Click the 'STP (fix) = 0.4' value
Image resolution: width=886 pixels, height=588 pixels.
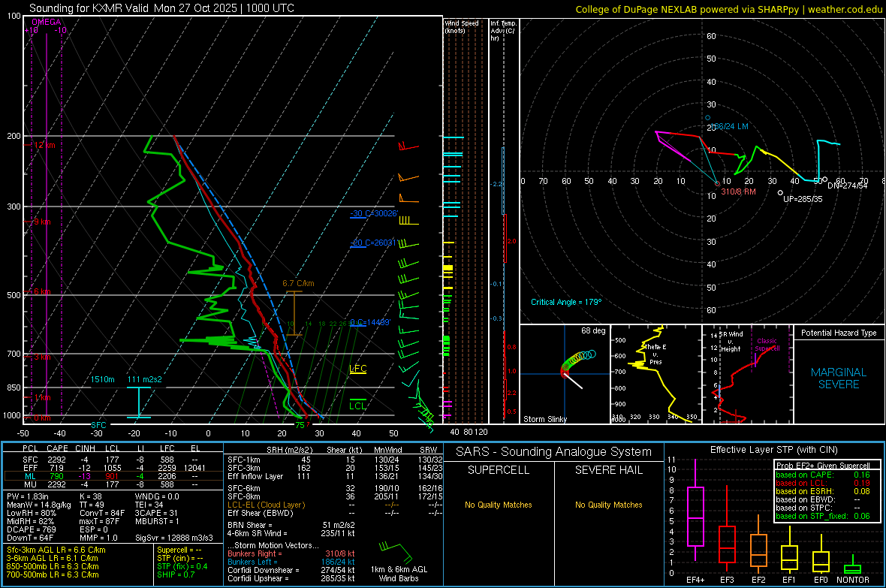(182, 566)
